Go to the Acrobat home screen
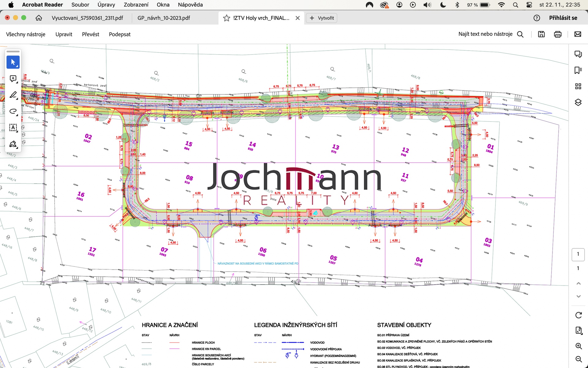 (x=39, y=18)
